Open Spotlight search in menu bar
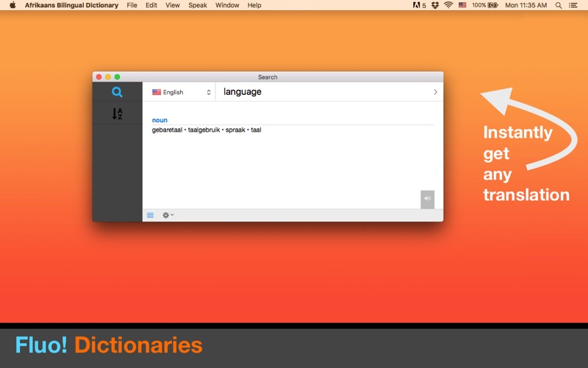Screen dimensions: 588x368 (x=559, y=5)
